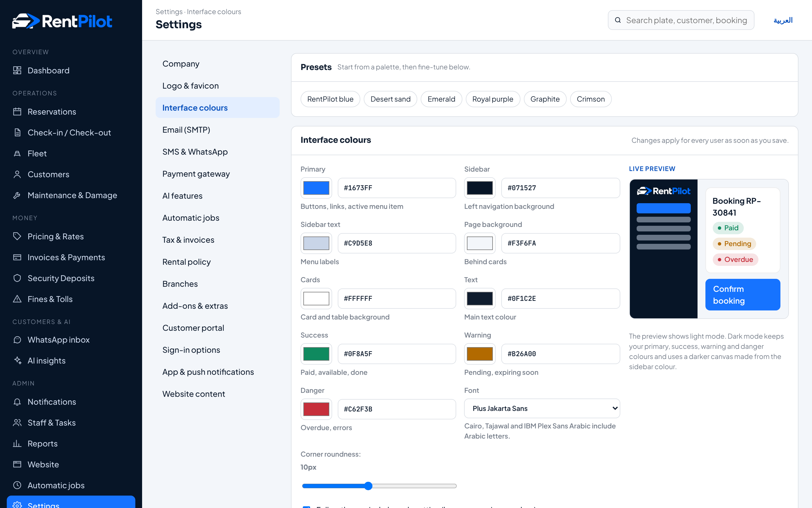The width and height of the screenshot is (812, 508).
Task: Open the Font dropdown showing Plus Jakarta Sans
Action: click(x=542, y=409)
